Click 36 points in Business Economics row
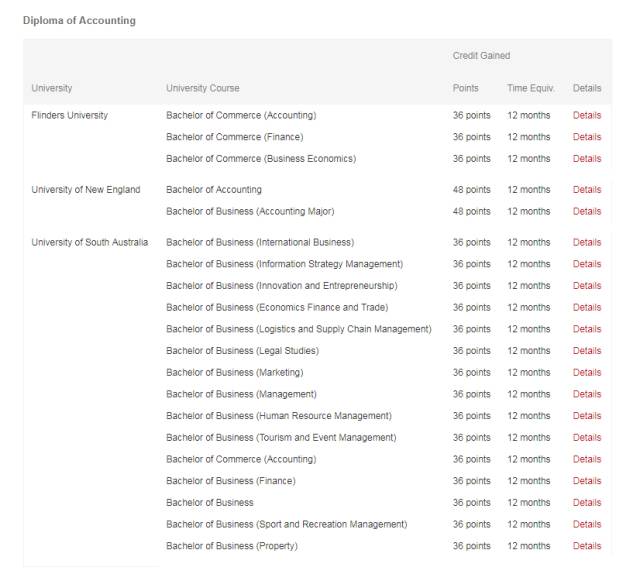 (x=471, y=159)
